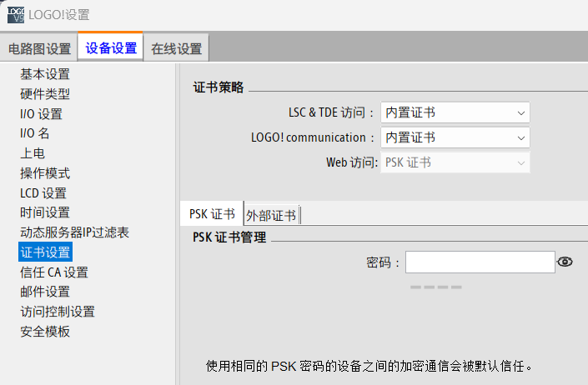Screen dimensions: 588x385
Task: Select 动态服务器IP过滤表 in the sidebar
Action: point(74,232)
